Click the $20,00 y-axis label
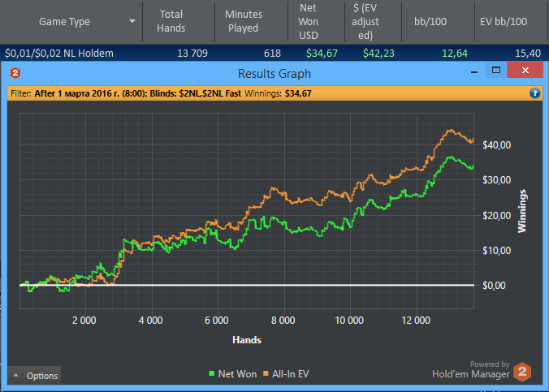549x392 pixels. click(x=496, y=216)
